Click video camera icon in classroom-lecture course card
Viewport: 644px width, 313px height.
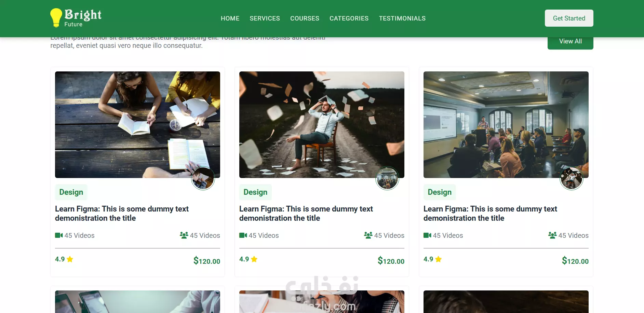tap(427, 235)
